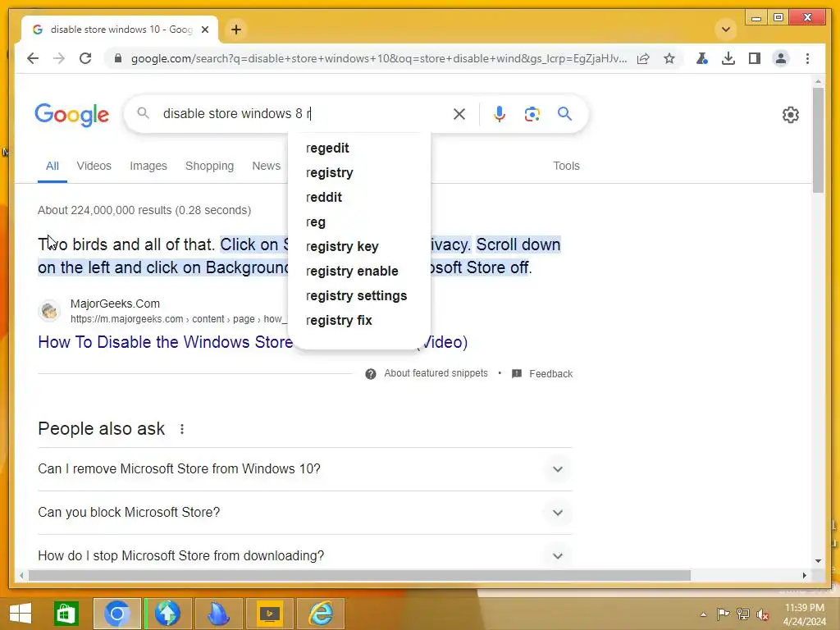Bookmark this page with the star icon
The image size is (840, 630).
pyautogui.click(x=669, y=58)
